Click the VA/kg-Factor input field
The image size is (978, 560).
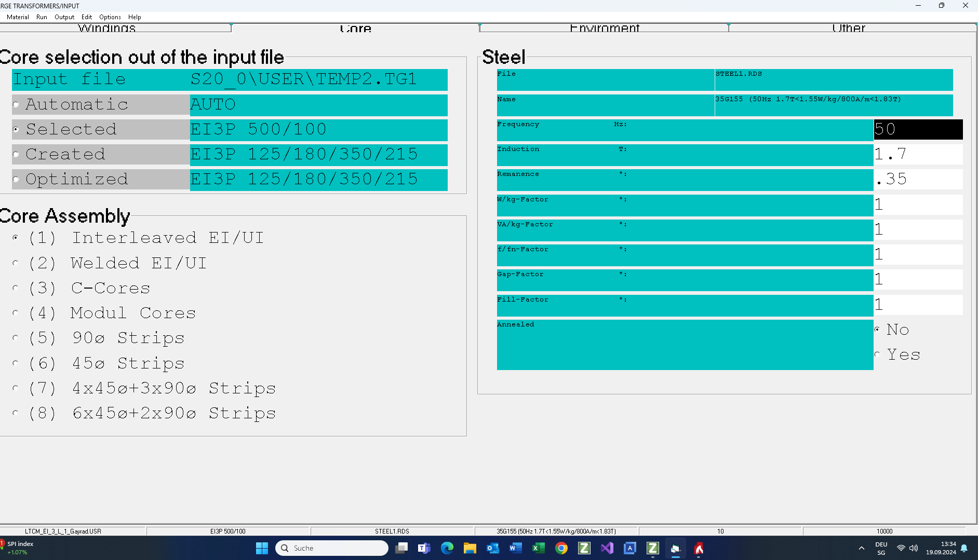pyautogui.click(x=918, y=229)
